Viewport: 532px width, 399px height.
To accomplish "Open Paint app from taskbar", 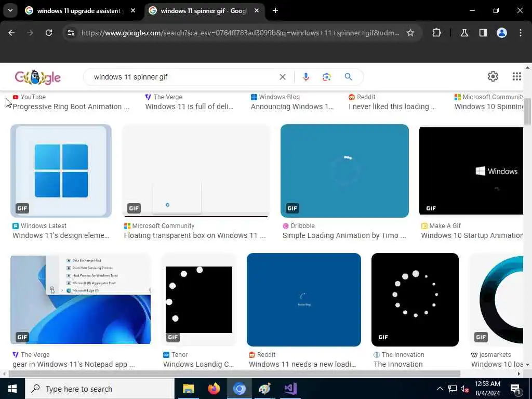I will pos(264,389).
